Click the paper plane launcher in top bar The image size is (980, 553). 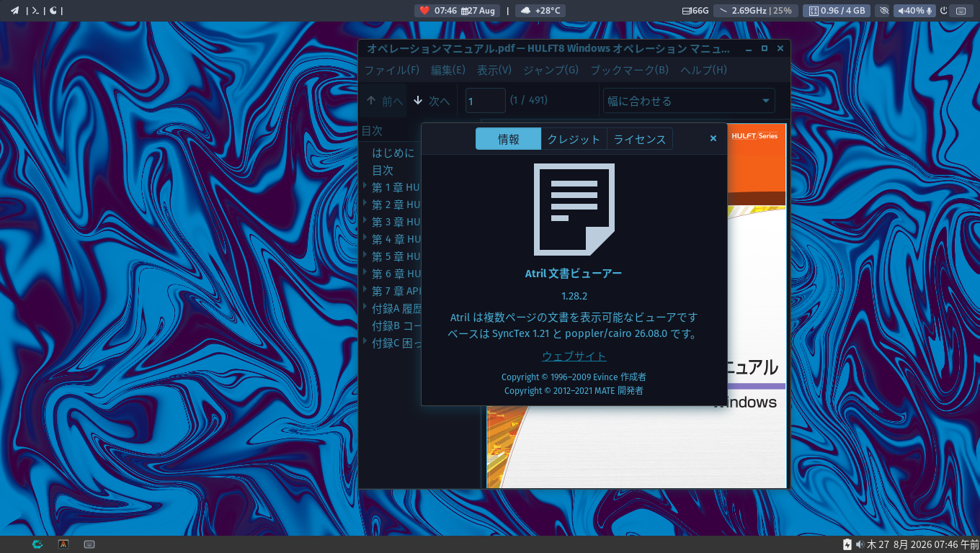tap(14, 10)
